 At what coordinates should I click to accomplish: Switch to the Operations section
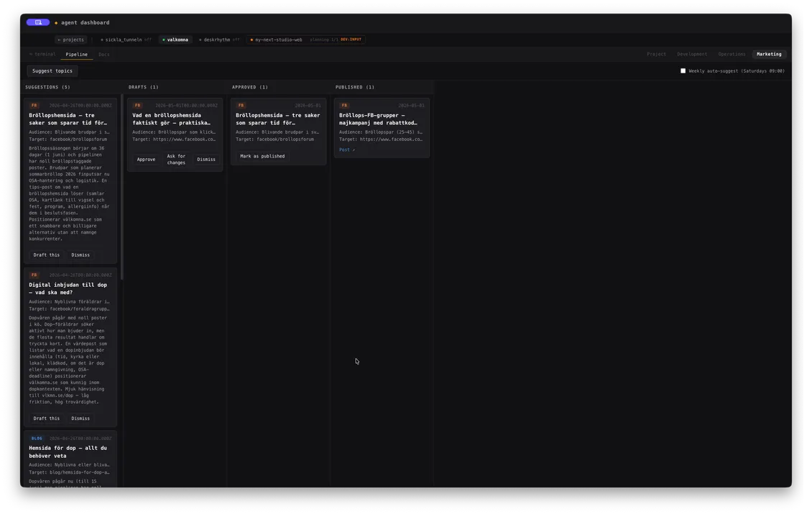(732, 54)
